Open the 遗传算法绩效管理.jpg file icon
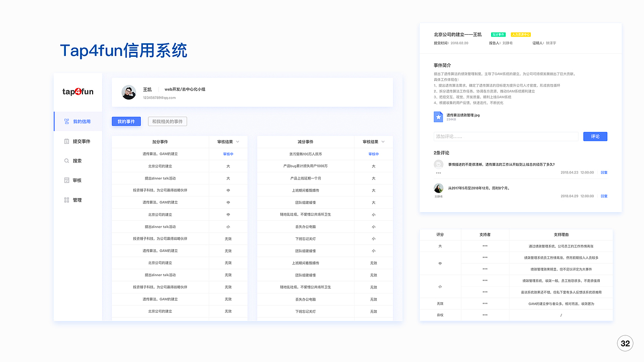Viewport: 644px width, 362px height. click(438, 117)
